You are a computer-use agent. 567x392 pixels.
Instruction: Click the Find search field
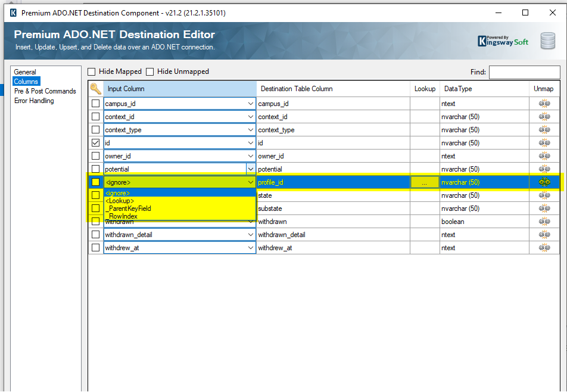click(x=524, y=72)
